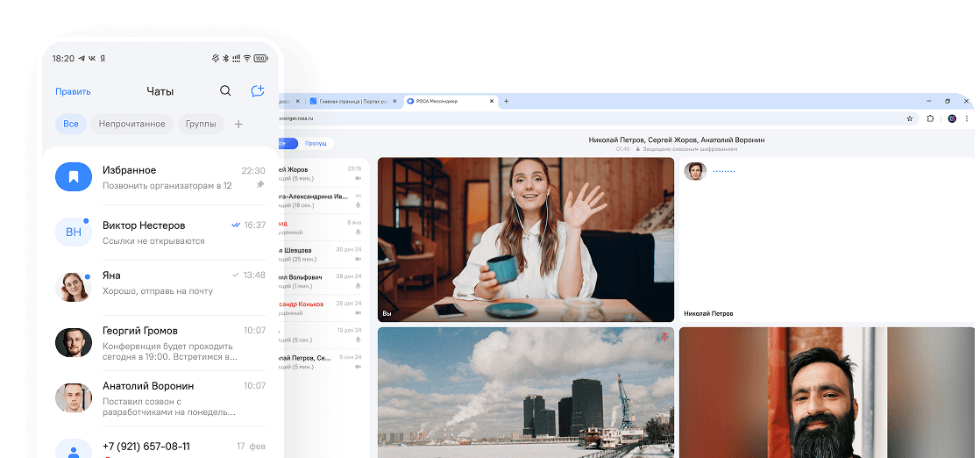This screenshot has height=458, width=980.
Task: Select the Все chat filter
Action: point(71,125)
